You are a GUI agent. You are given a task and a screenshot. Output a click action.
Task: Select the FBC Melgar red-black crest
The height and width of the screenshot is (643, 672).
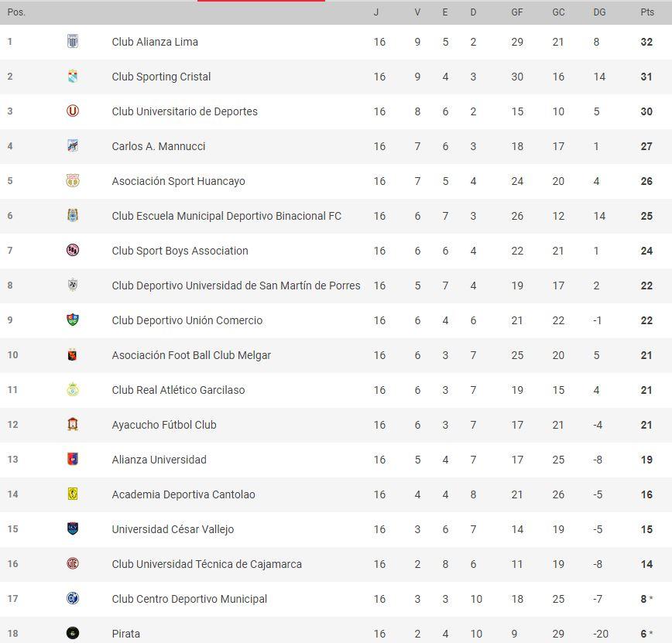(x=73, y=354)
